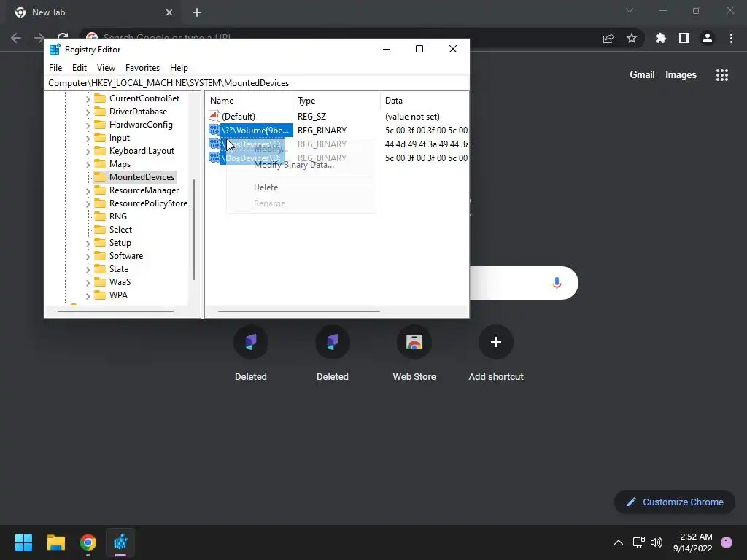The width and height of the screenshot is (747, 560).
Task: Click the tree pane vertical scrollbar
Action: click(x=194, y=230)
